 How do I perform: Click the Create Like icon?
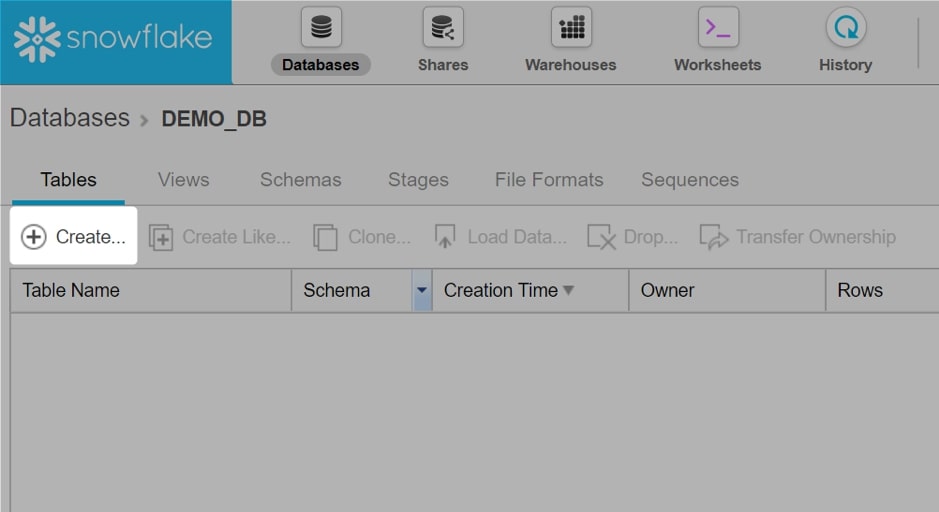click(x=161, y=237)
